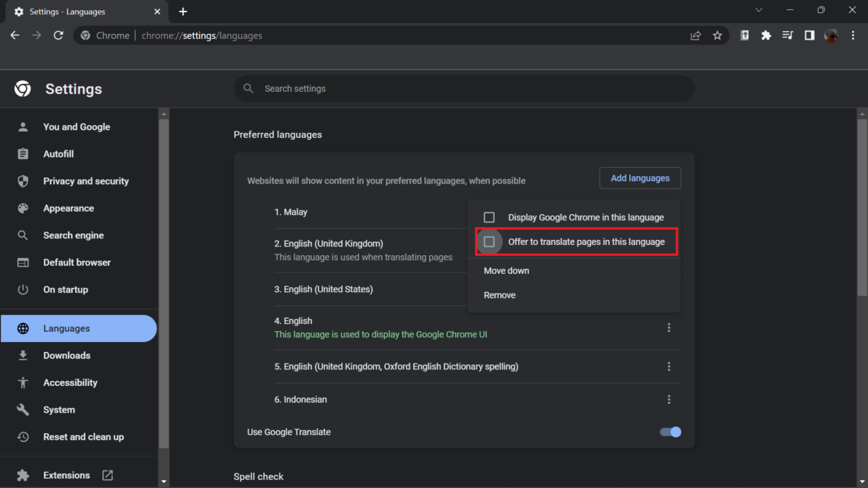
Task: Open more actions for Indonesian language
Action: (669, 400)
